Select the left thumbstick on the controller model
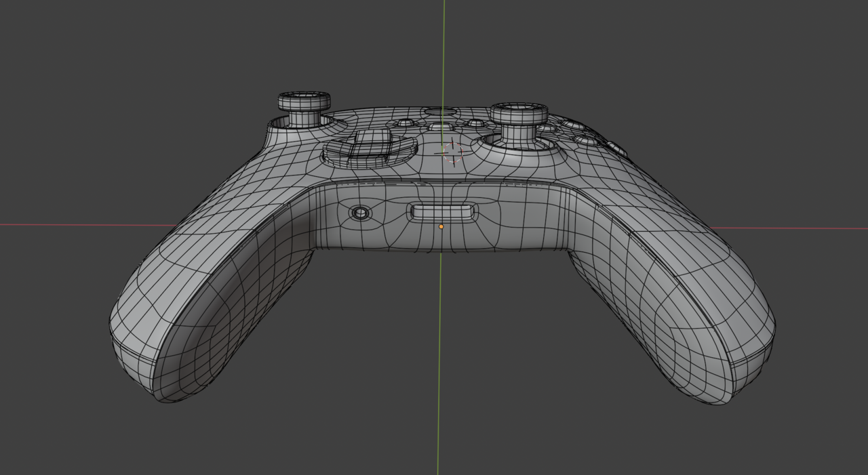Image resolution: width=868 pixels, height=475 pixels. (x=304, y=109)
